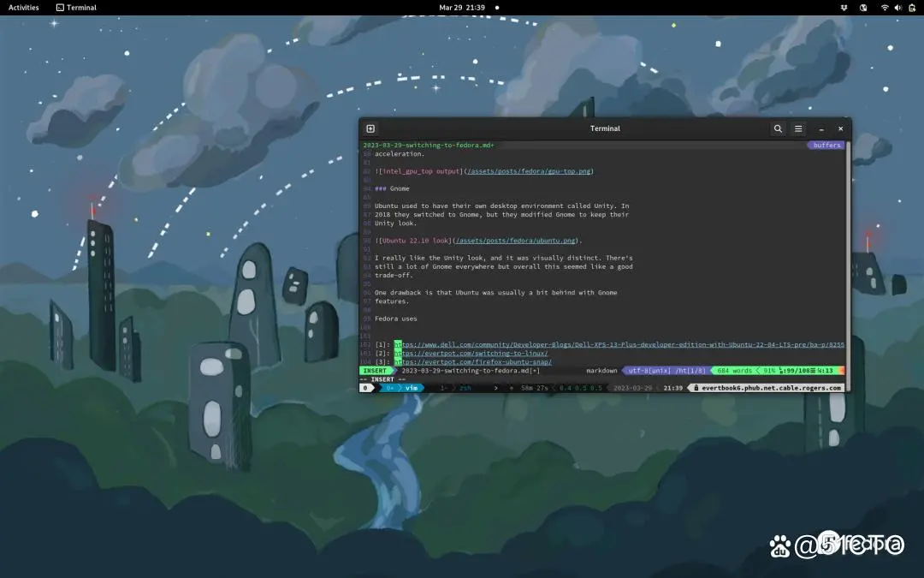The height and width of the screenshot is (578, 924).
Task: Click the 'Fedora uses' line
Action: (x=395, y=319)
